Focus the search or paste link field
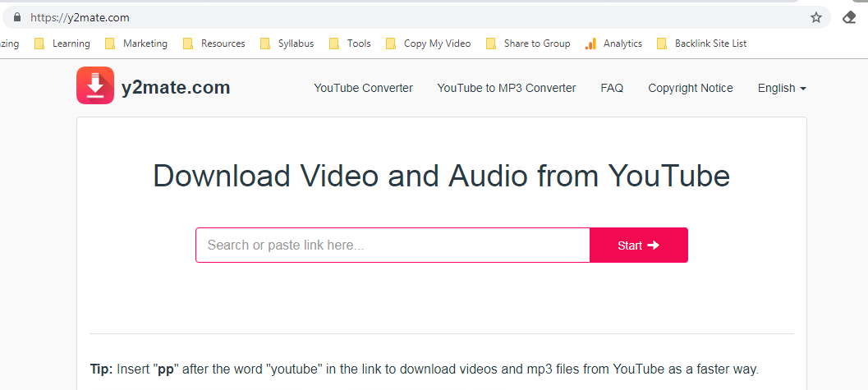The height and width of the screenshot is (390, 868). click(393, 245)
